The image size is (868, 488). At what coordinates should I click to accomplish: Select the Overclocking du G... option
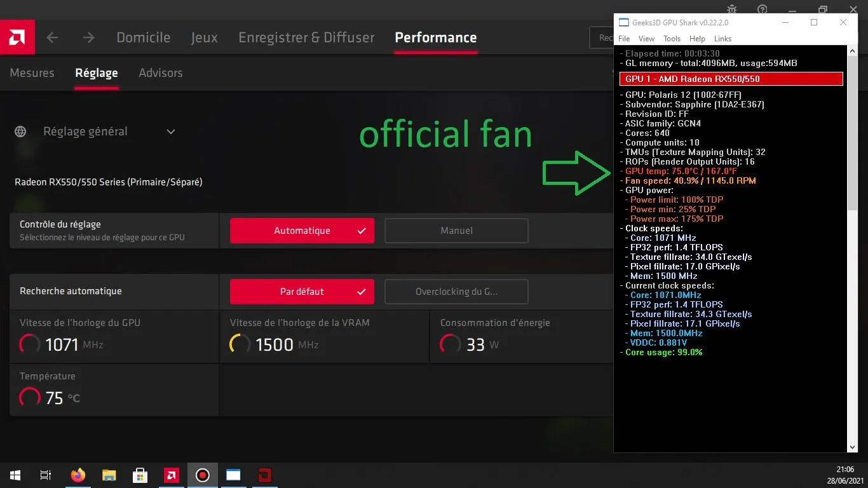[456, 292]
